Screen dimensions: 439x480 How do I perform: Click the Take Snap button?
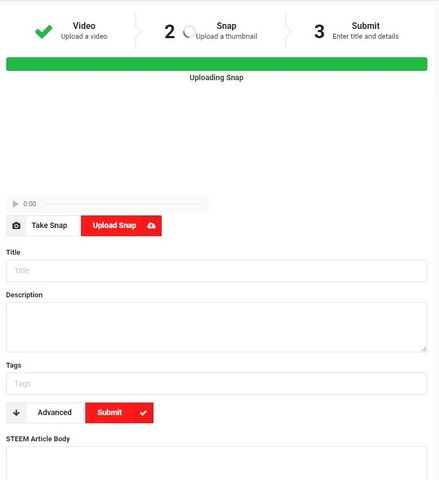click(x=43, y=226)
